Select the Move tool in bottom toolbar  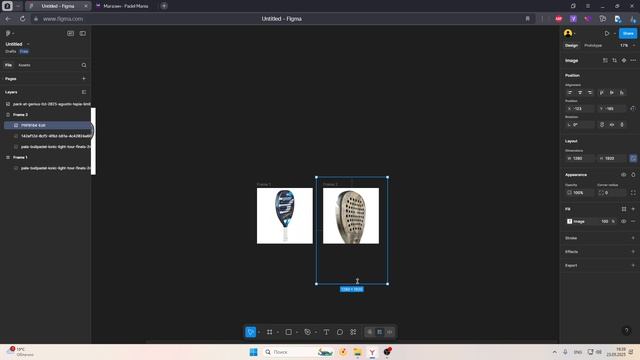coord(251,332)
